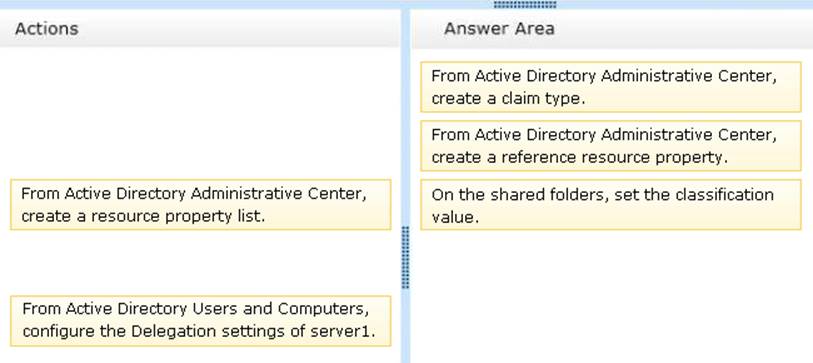Image resolution: width=813 pixels, height=363 pixels.
Task: Click the blue divider beside the Answer Area header
Action: tap(406, 29)
